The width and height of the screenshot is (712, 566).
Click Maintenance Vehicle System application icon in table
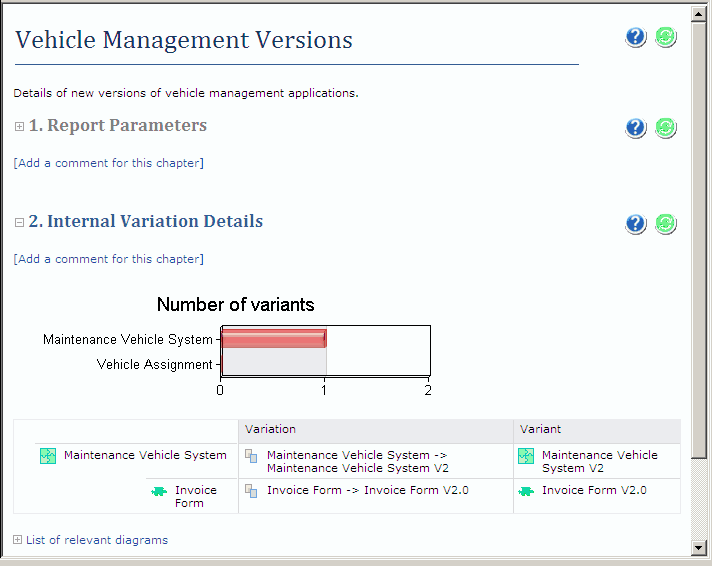pos(48,456)
